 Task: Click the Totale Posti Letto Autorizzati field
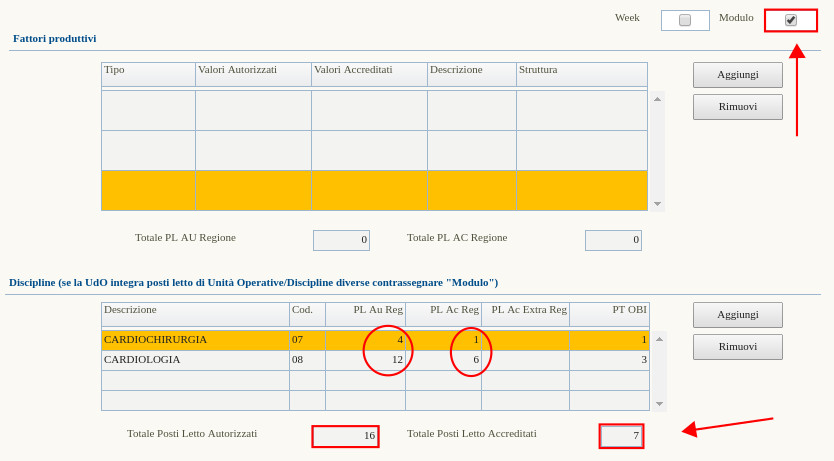pyautogui.click(x=345, y=436)
